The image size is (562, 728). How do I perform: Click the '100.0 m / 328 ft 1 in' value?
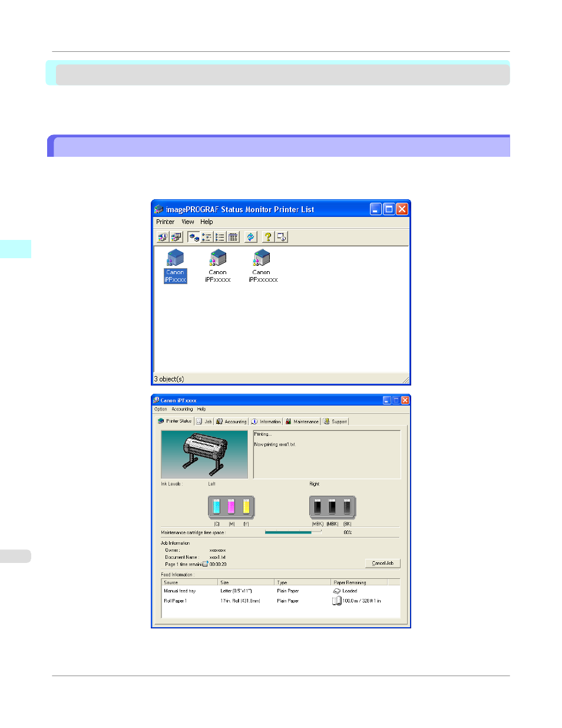click(362, 601)
